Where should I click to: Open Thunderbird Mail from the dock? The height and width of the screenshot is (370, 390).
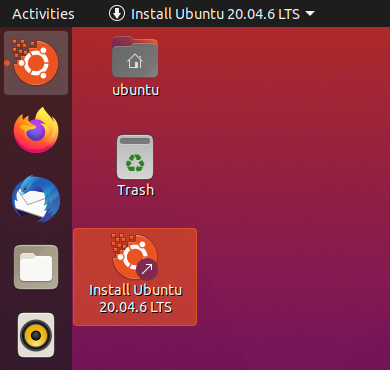pyautogui.click(x=36, y=199)
